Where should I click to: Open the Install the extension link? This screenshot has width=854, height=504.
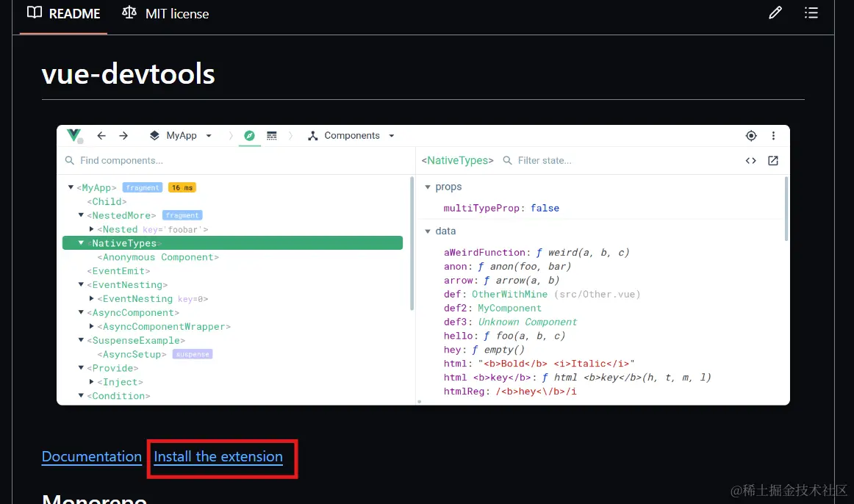tap(218, 456)
